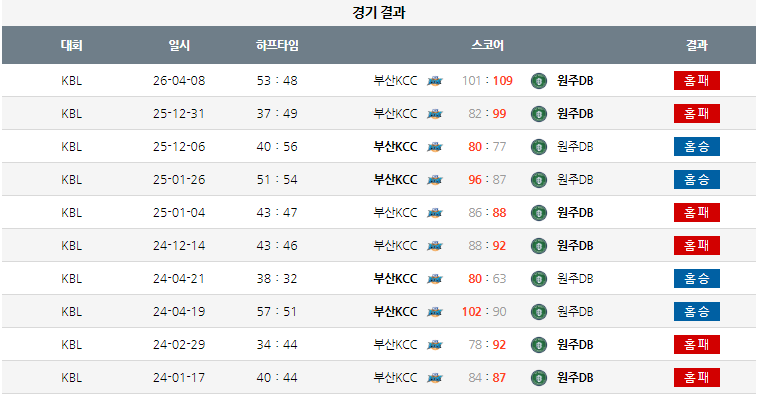
Task: Click 원주DB team name in 25-12-31 row
Action: click(x=575, y=114)
